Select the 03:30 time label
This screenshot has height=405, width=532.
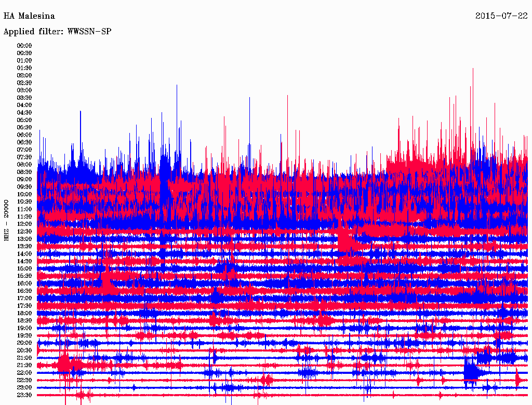(24, 98)
